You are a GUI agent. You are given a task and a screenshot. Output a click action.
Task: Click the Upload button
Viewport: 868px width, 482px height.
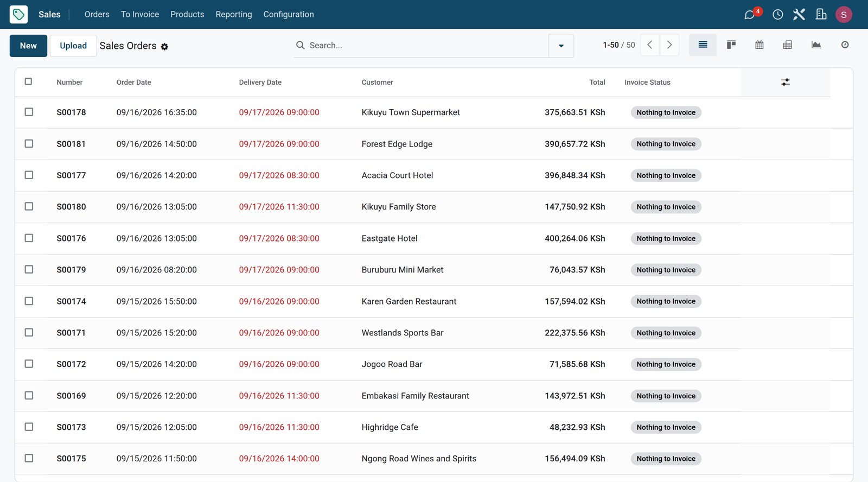click(73, 46)
